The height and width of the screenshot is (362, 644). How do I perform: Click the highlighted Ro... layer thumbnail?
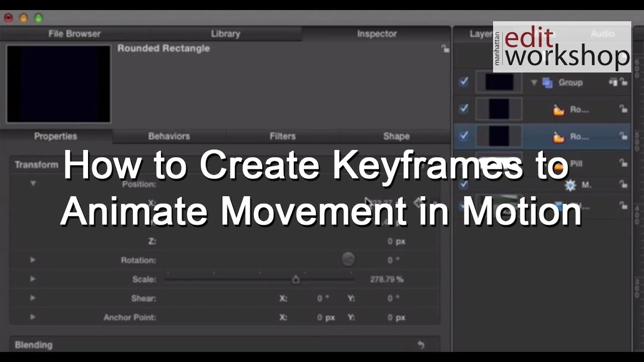[x=499, y=136]
